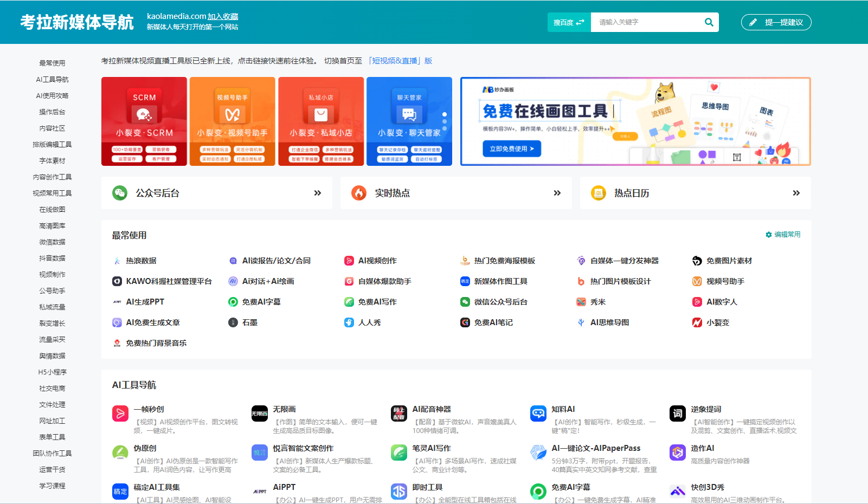Open the 短视频&直播 版 link

coord(400,61)
